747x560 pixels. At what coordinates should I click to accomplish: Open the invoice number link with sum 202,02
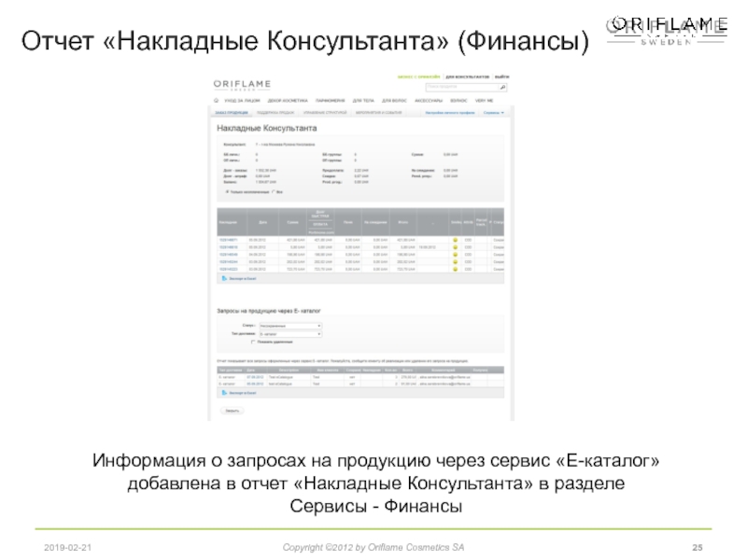228,262
